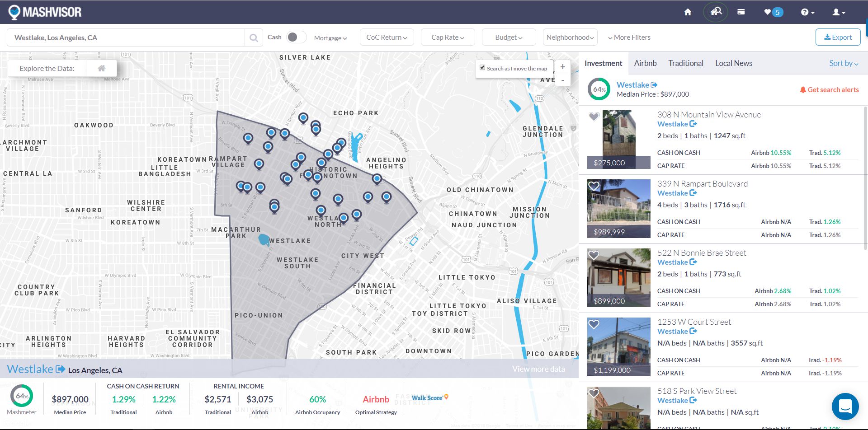
Task: Uncheck 'Search as I move the map'
Action: pyautogui.click(x=482, y=68)
